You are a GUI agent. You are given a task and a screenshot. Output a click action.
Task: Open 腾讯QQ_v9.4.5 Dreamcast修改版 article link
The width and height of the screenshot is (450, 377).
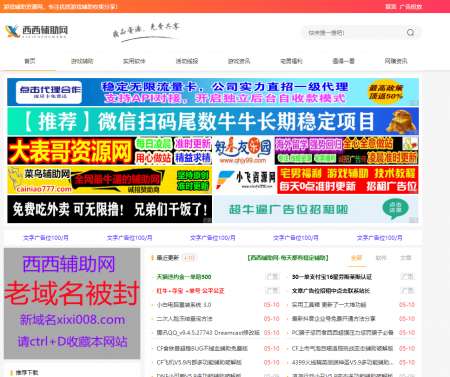point(208,333)
